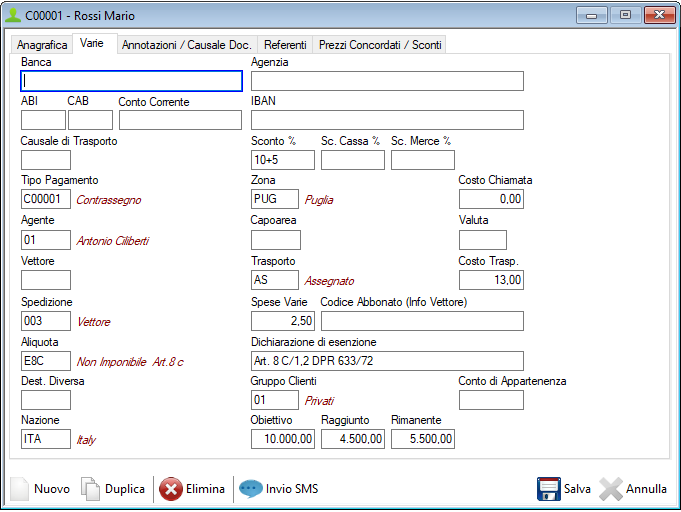Switch to the Anagrafica tab
The height and width of the screenshot is (512, 681).
click(x=42, y=45)
